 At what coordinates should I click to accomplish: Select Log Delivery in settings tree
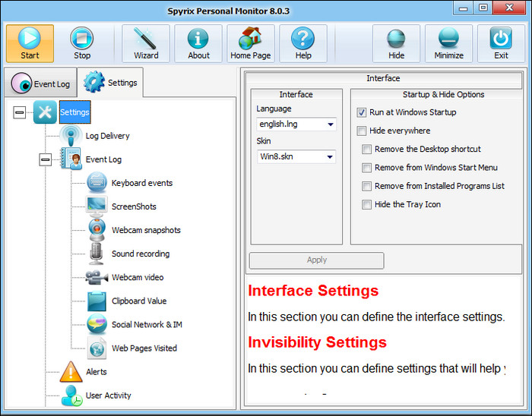(x=108, y=136)
